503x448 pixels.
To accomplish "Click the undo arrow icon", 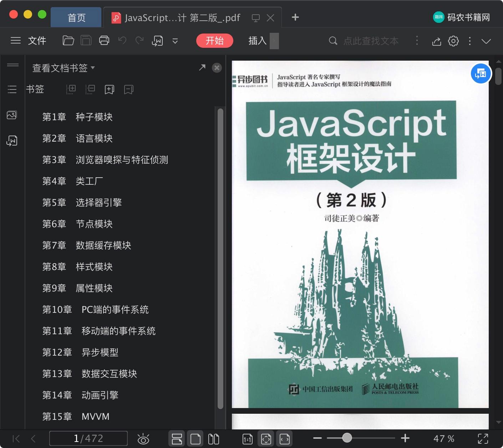I will 122,41.
